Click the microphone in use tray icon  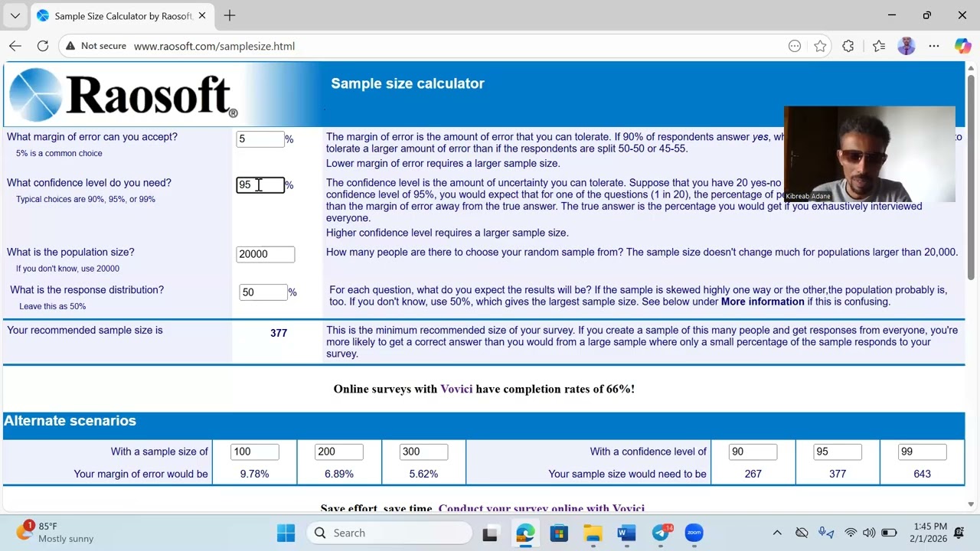[x=826, y=533]
